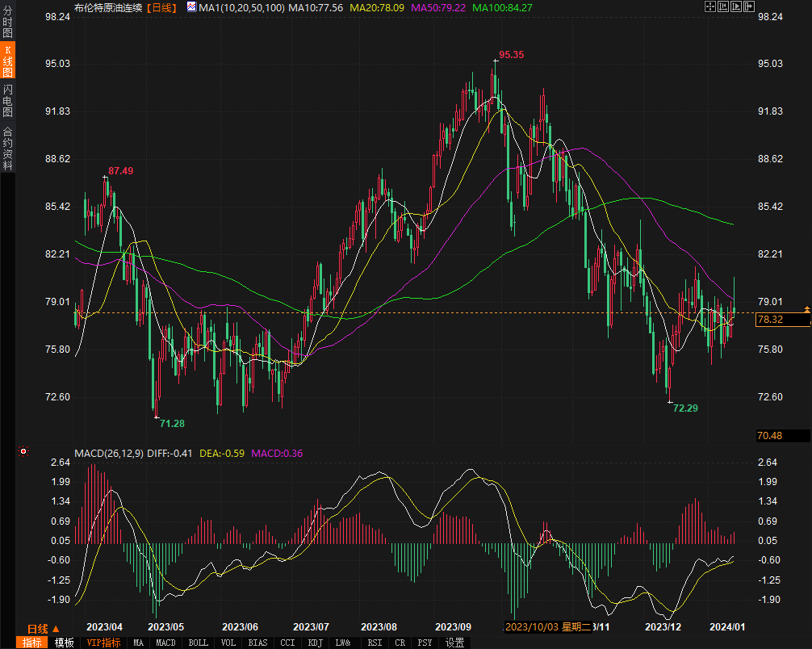Select the 指标 tab at bottom
812x649 pixels.
(x=32, y=643)
